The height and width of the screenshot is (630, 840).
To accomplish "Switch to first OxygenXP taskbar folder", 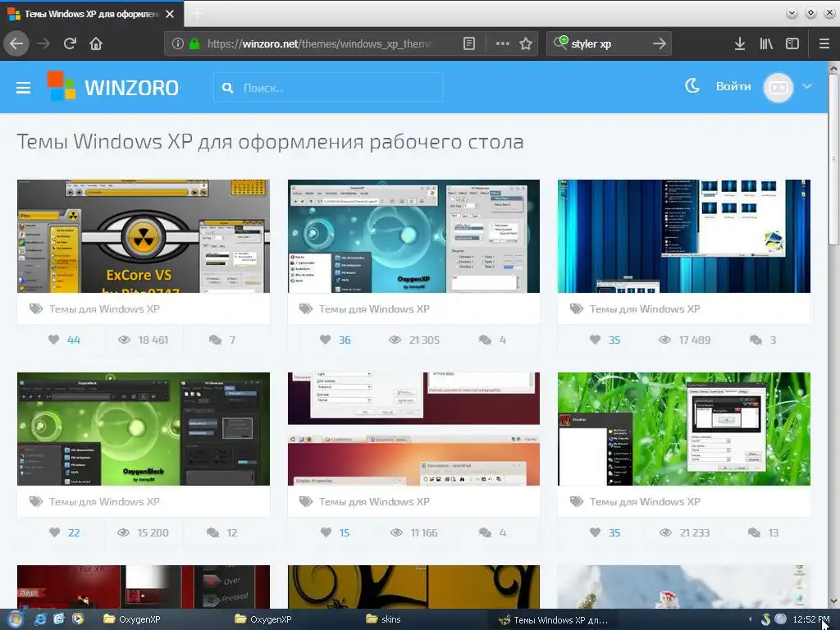I will click(x=132, y=619).
